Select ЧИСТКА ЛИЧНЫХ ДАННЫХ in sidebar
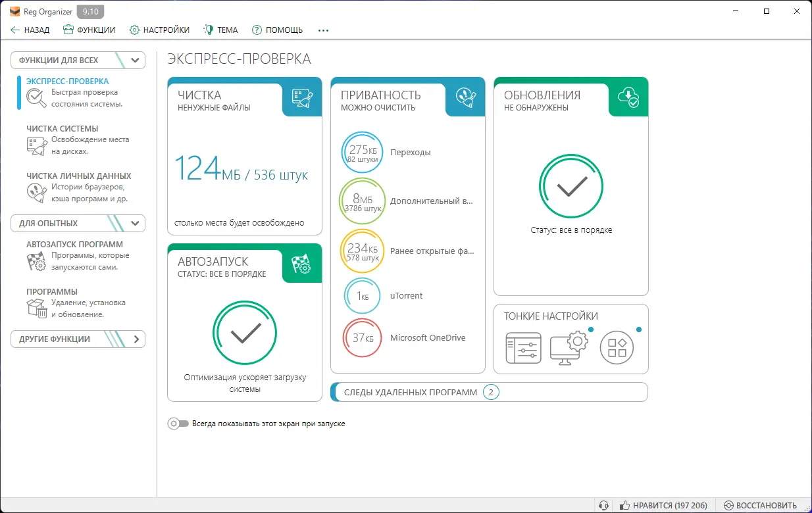812x513 pixels. 78,187
